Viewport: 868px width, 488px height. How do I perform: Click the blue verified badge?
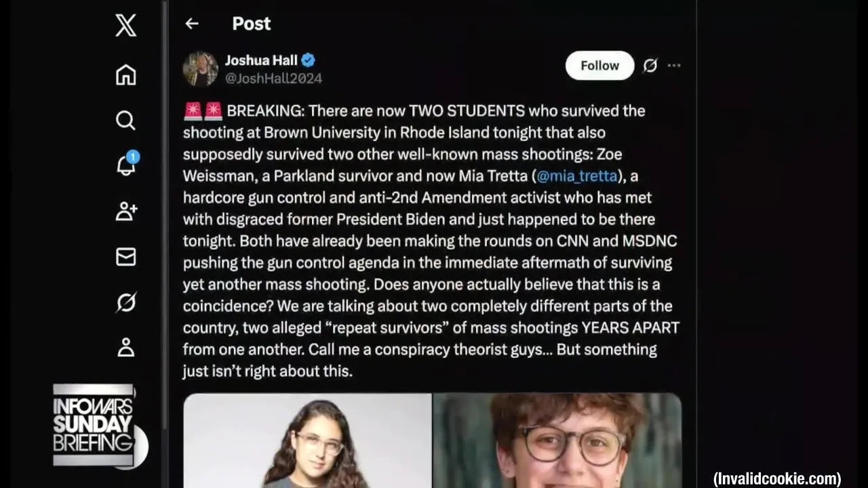pos(308,60)
